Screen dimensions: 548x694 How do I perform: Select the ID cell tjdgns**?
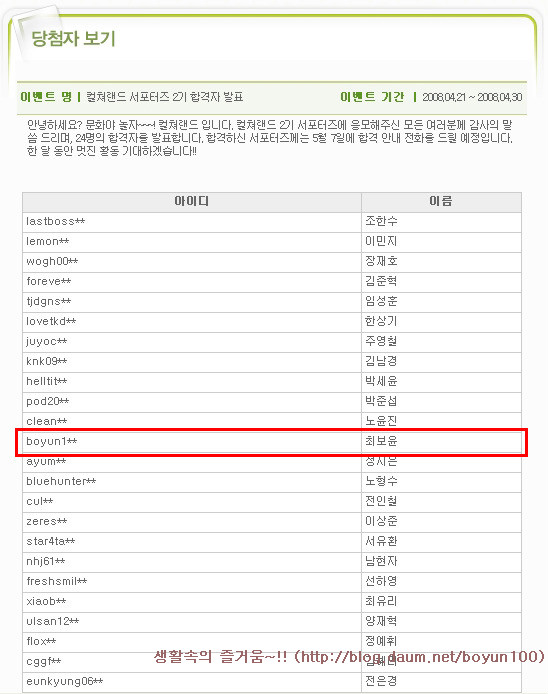click(x=192, y=302)
